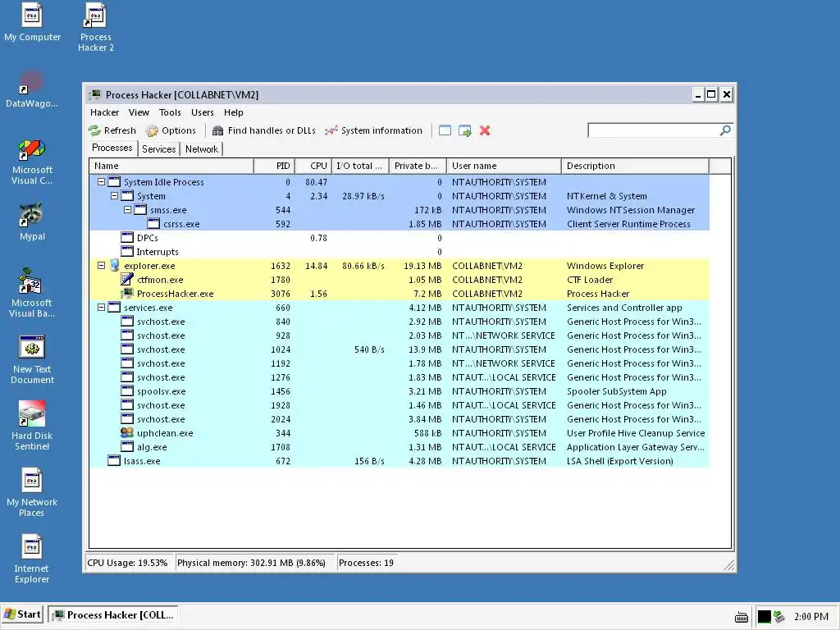This screenshot has height=630, width=840.
Task: Click inside the process search box
Action: click(653, 130)
